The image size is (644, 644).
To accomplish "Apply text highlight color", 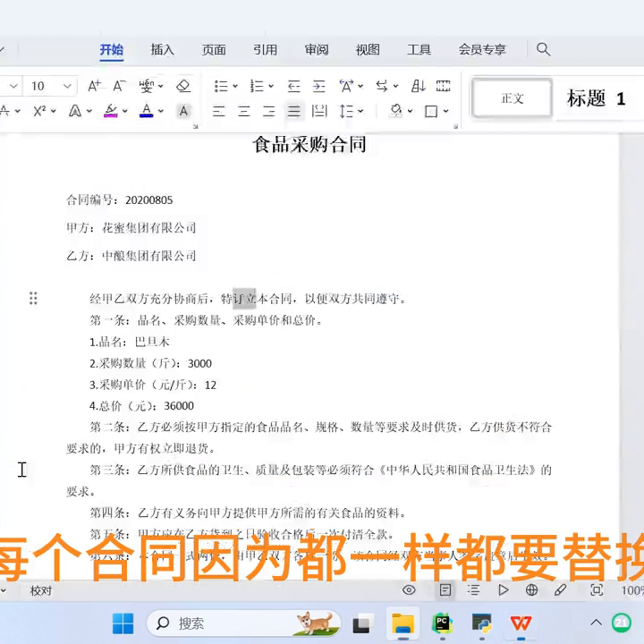I will [x=111, y=111].
